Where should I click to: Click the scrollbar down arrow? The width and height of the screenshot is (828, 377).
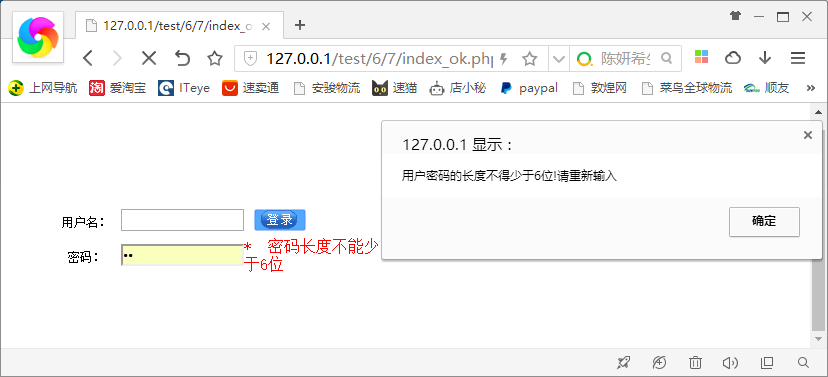pyautogui.click(x=818, y=338)
